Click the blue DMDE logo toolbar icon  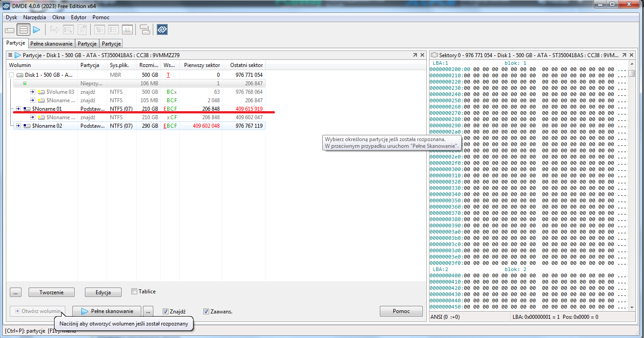(x=162, y=30)
